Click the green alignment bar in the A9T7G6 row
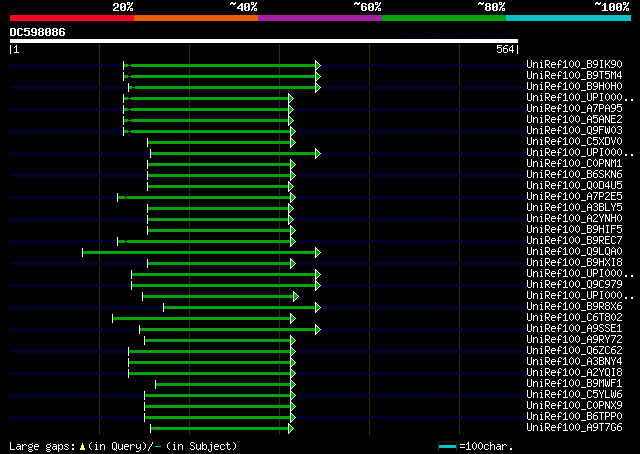 pyautogui.click(x=222, y=429)
